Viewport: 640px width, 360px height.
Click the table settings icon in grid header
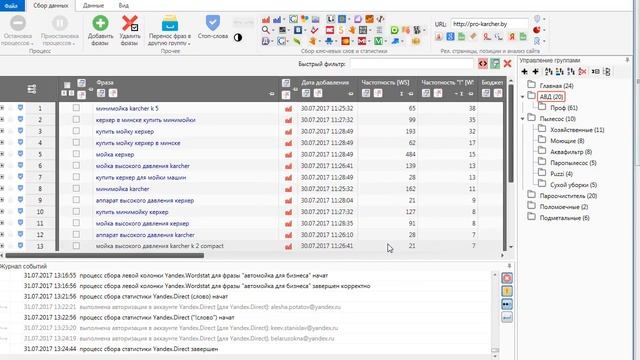(x=31, y=89)
